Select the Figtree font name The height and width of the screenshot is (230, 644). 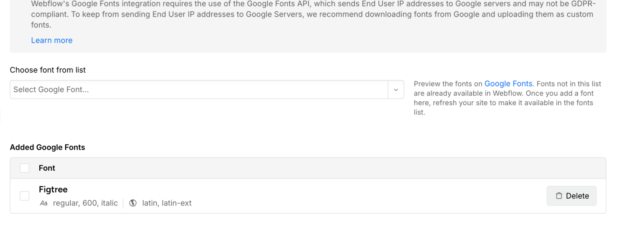53,190
